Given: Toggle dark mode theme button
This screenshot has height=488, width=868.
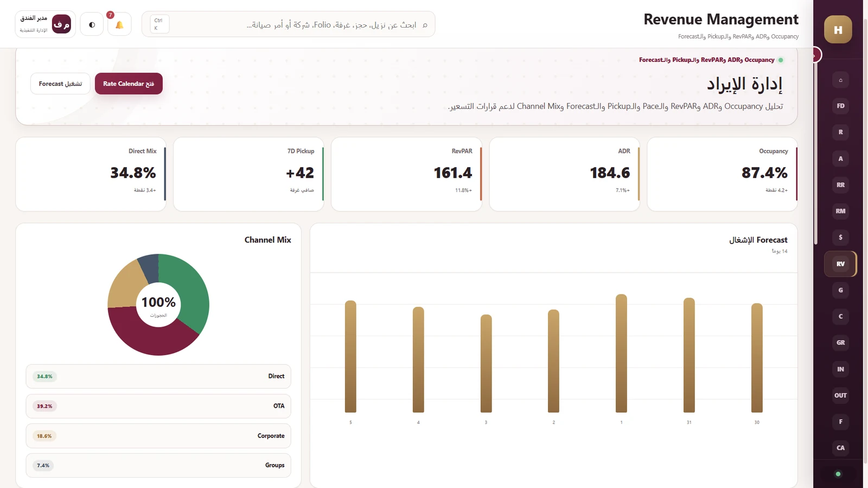Looking at the screenshot, I should pos(92,24).
